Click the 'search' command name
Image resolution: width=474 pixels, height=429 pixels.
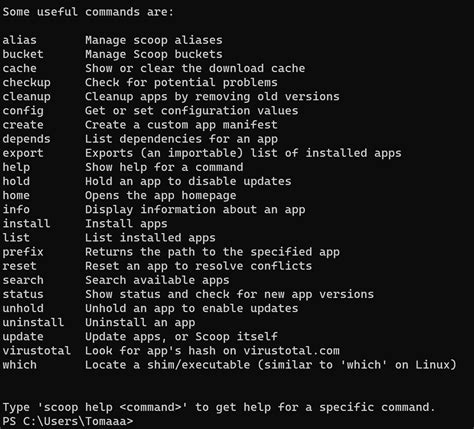(x=23, y=280)
